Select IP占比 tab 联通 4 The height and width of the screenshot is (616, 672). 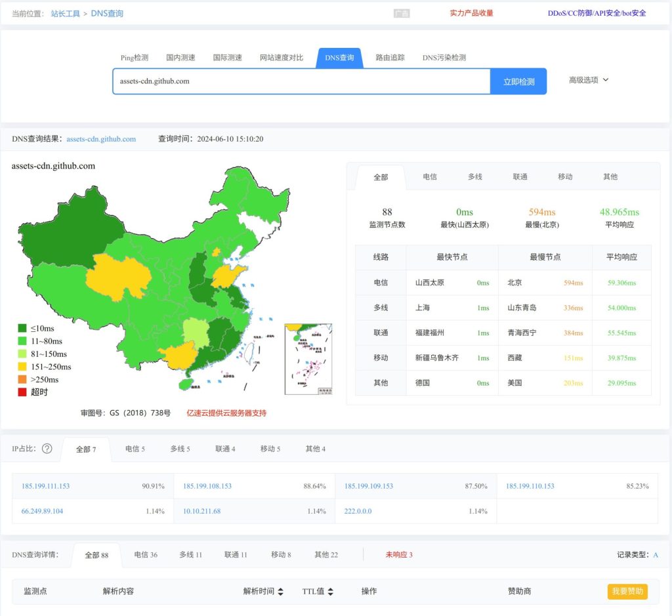pos(225,449)
